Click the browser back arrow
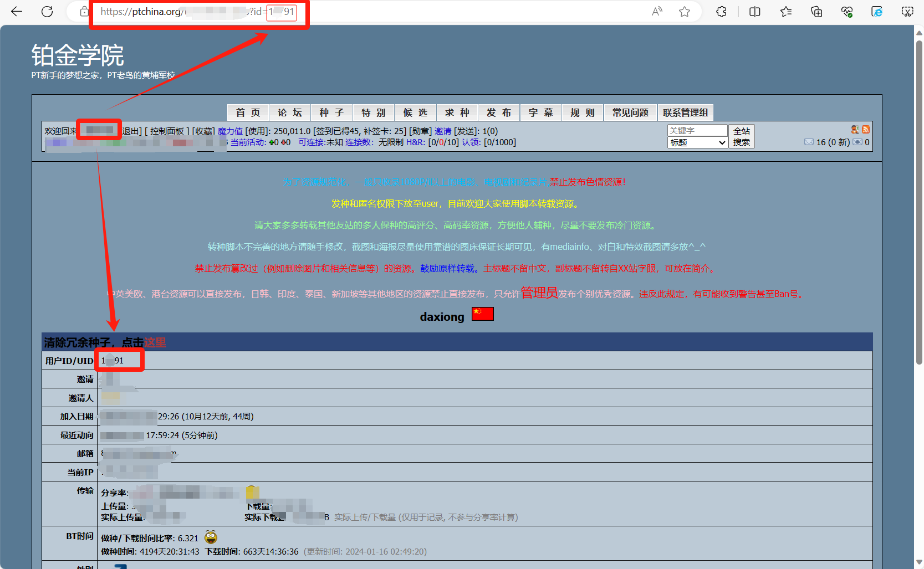 (17, 12)
